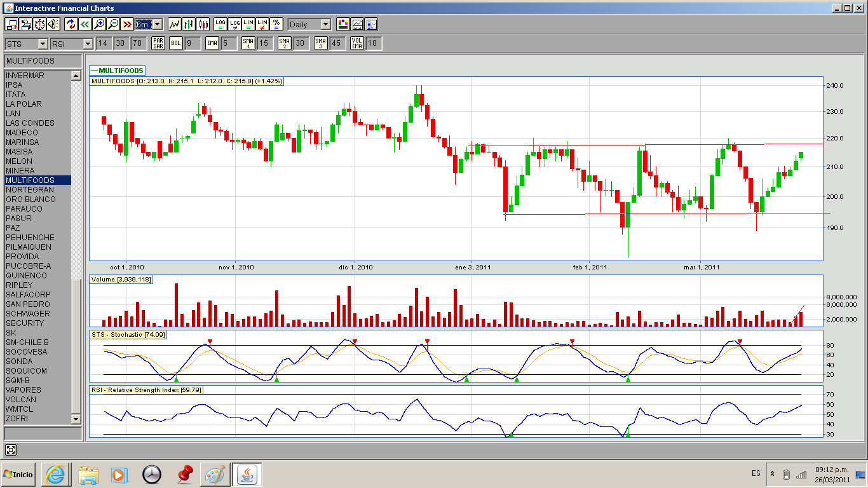Screen dimensions: 868x488
Task: Toggle the Bollinger bands BOL button
Action: coord(176,43)
